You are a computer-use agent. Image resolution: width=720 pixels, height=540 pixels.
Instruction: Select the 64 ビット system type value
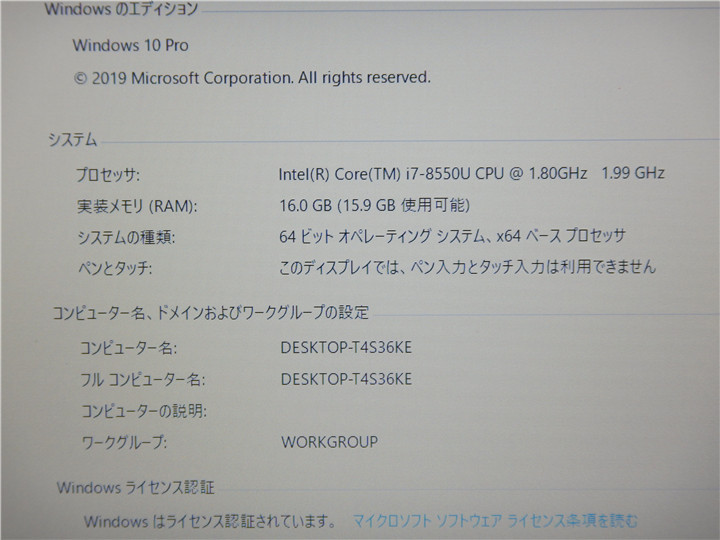click(x=452, y=236)
